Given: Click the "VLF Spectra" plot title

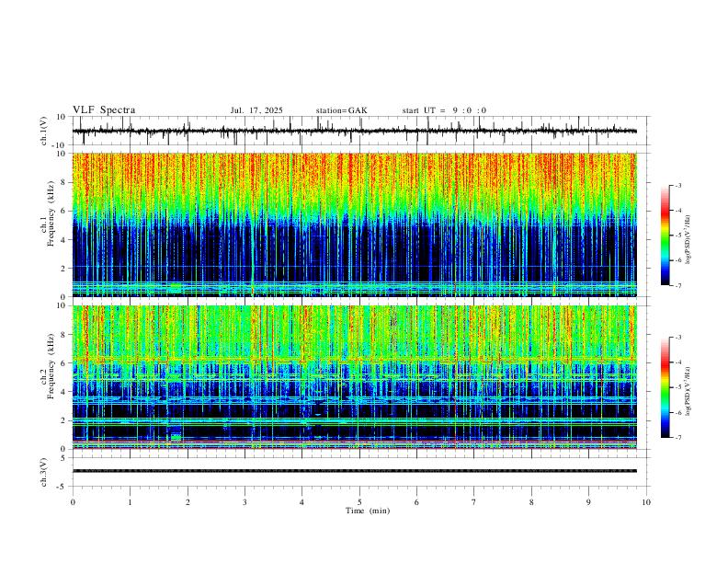Looking at the screenshot, I should point(104,110).
